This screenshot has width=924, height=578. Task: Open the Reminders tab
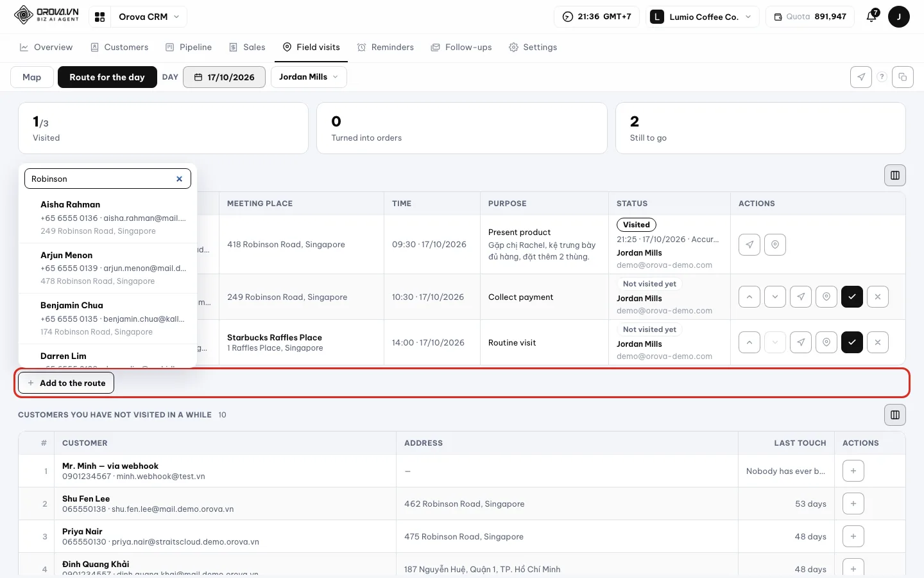(386, 48)
